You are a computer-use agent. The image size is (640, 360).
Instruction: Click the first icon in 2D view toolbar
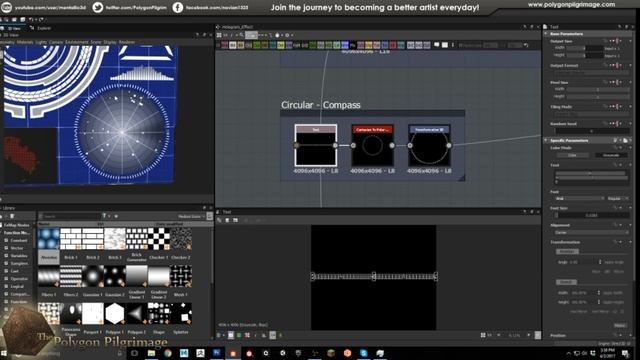pos(220,220)
